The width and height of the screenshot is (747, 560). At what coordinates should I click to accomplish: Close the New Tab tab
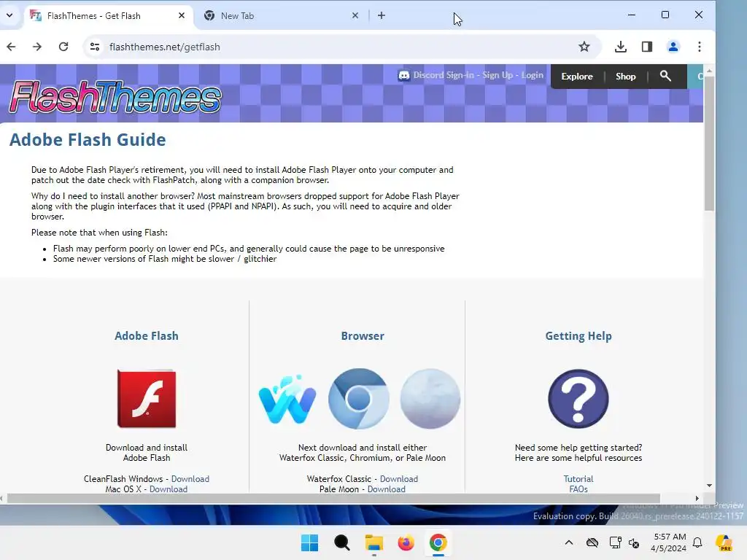355,16
